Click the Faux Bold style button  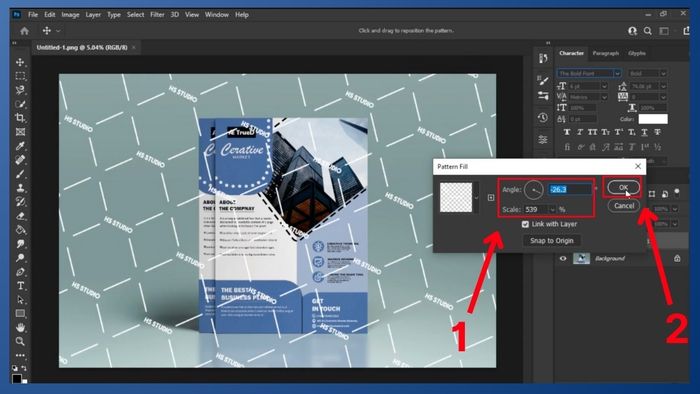567,132
